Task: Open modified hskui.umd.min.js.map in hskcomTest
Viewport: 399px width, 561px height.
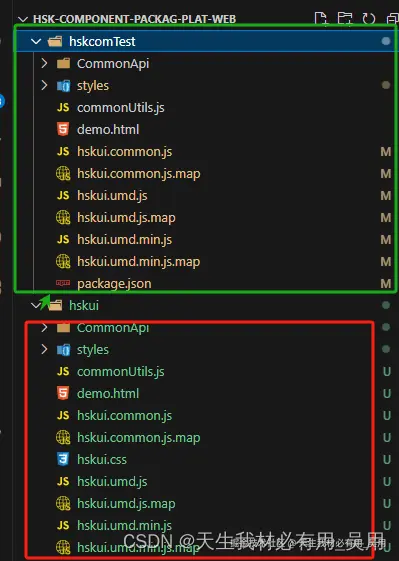Action: coord(138,262)
